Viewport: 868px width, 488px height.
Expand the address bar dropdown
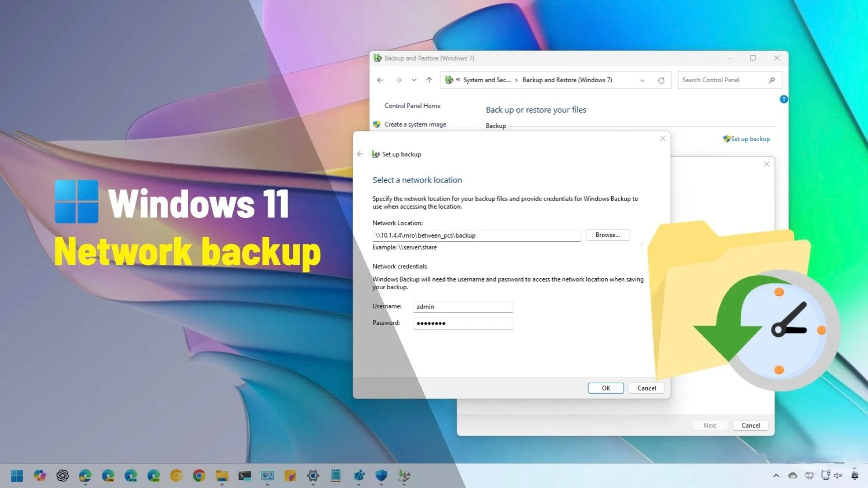(641, 80)
